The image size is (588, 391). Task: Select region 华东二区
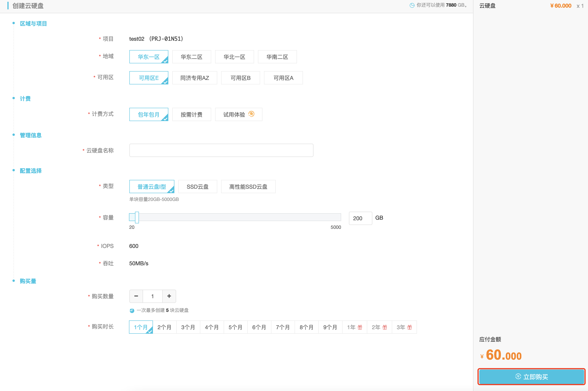coord(192,57)
